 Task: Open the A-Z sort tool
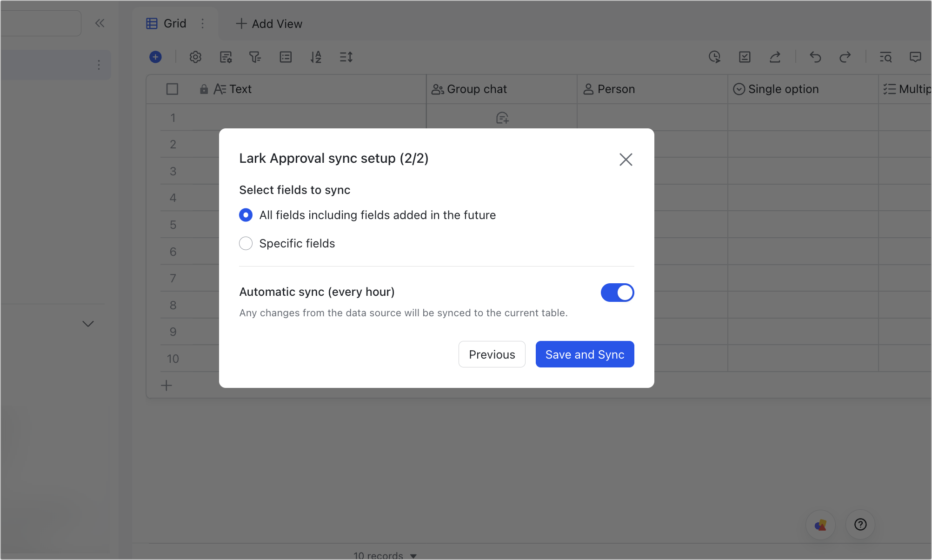[316, 57]
